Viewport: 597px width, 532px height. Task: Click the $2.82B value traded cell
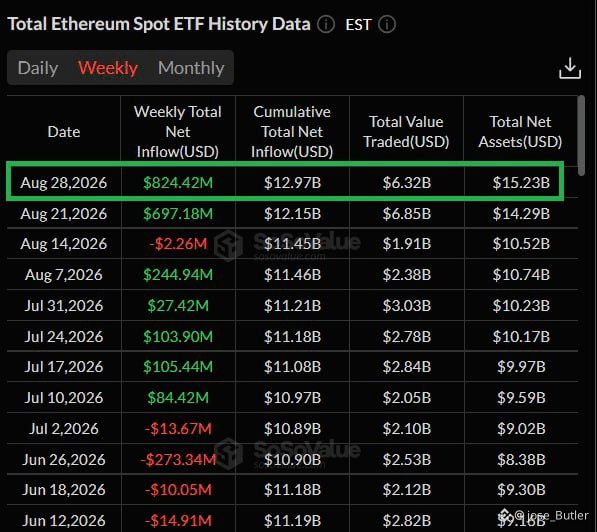(407, 521)
